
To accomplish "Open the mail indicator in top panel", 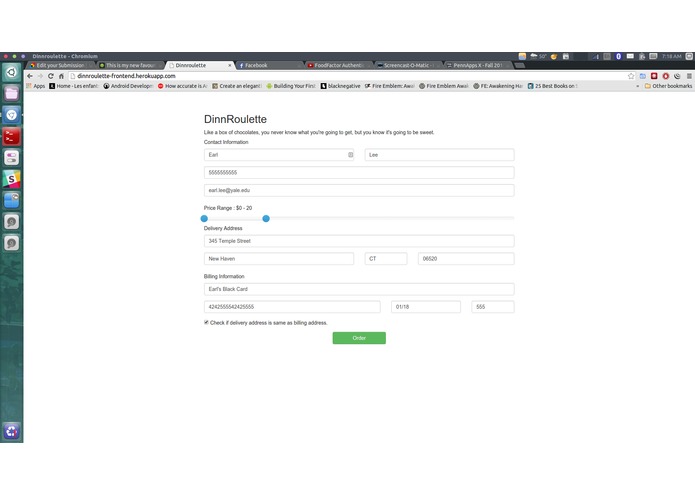I will pyautogui.click(x=630, y=56).
